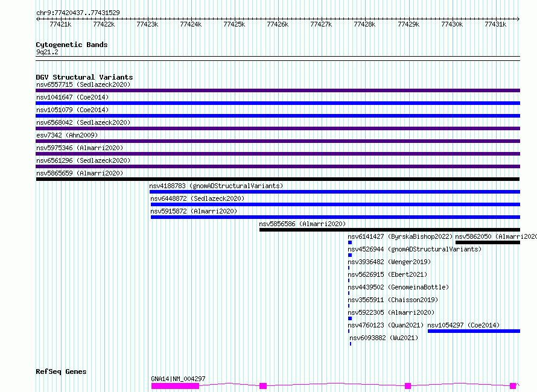Viewport: 537px width, 392px height.
Task: Click the nsv6448872 (Sedlazeck2020) blue bar
Action: (x=335, y=204)
